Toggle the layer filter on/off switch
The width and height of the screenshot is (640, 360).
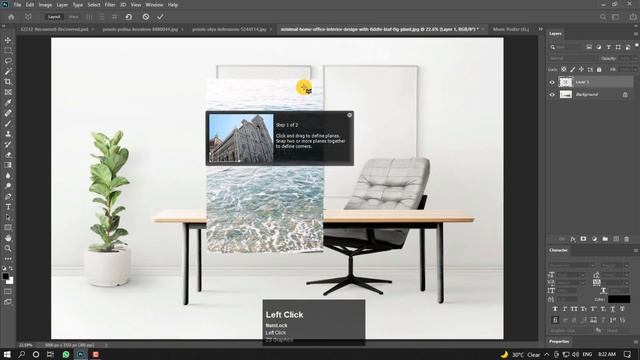pyautogui.click(x=637, y=46)
